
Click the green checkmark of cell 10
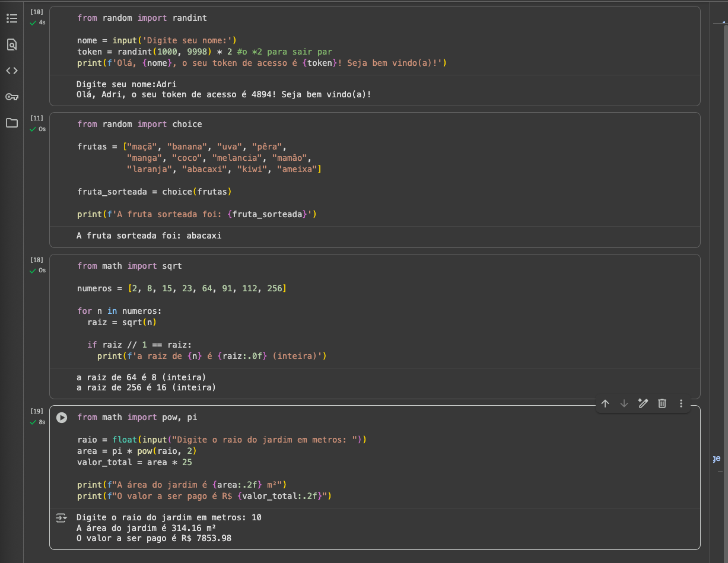click(33, 23)
